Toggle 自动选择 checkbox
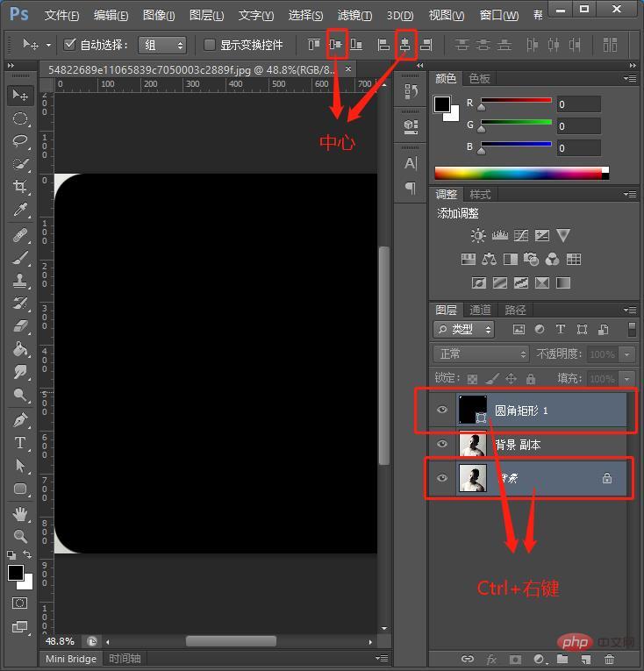The width and height of the screenshot is (644, 671). point(69,44)
